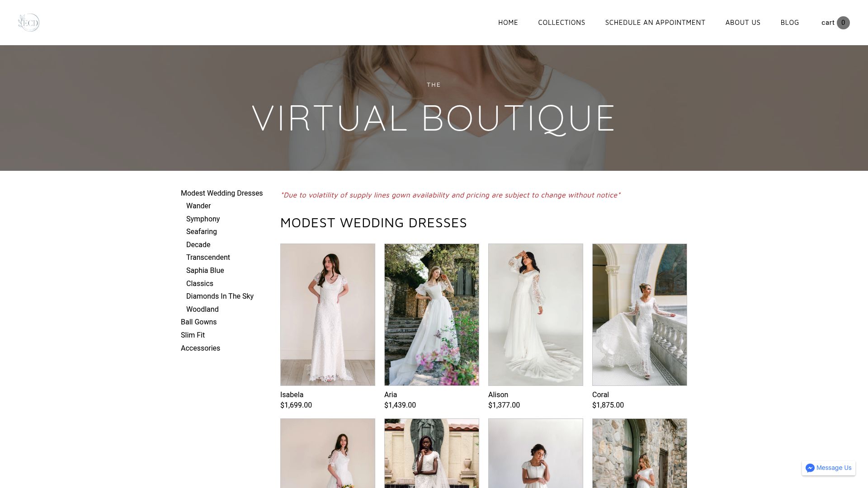Navigate to the HOME page

tap(508, 22)
